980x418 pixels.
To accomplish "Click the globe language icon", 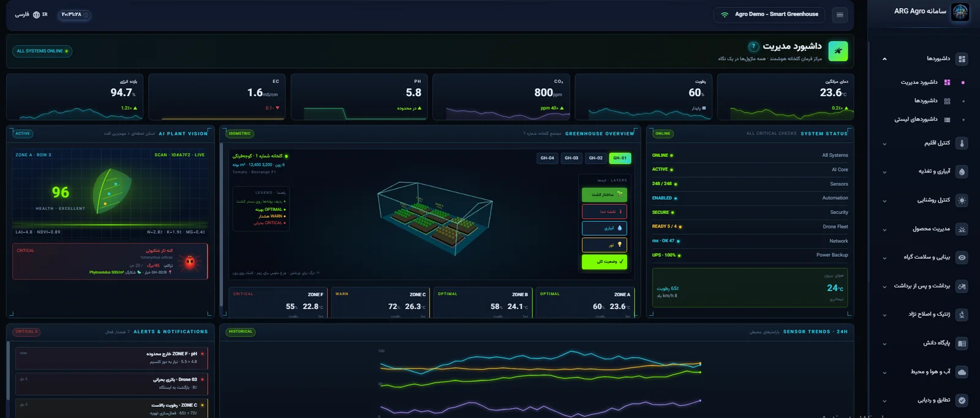I will coord(36,15).
